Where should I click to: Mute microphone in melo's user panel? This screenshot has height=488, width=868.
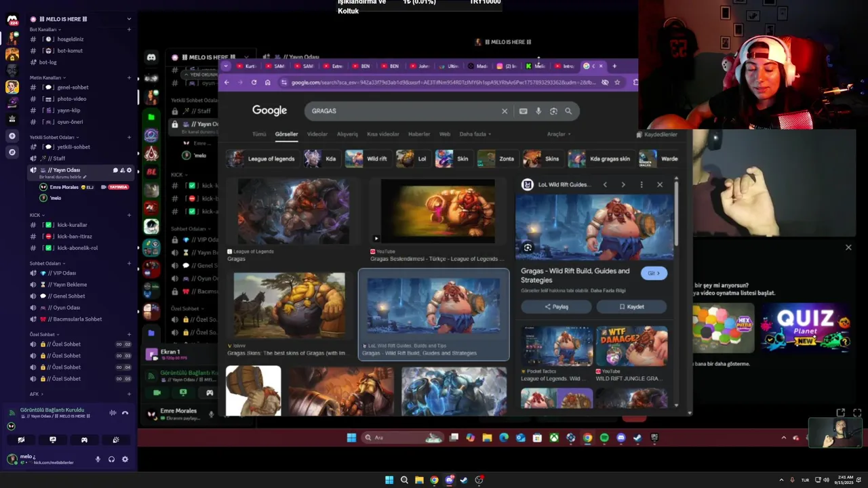(x=98, y=460)
